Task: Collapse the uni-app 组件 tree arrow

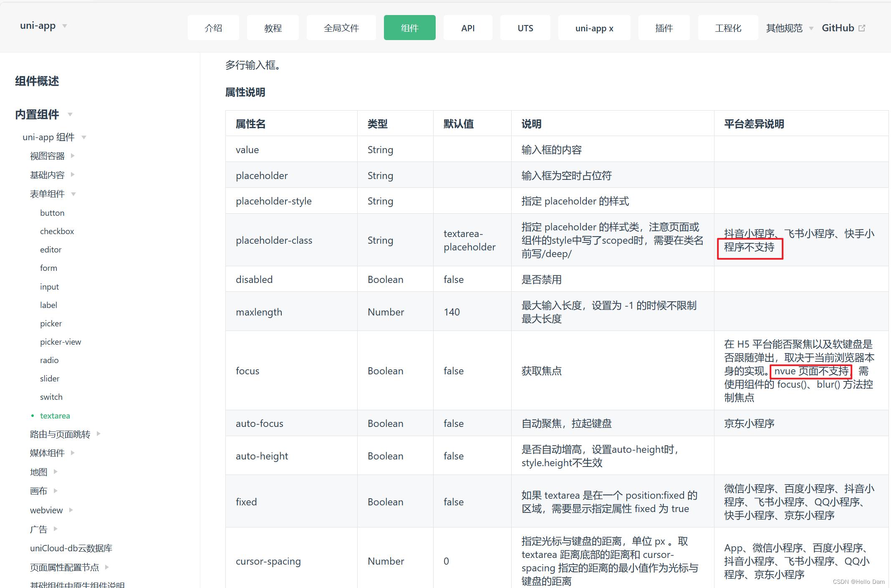Action: 84,137
